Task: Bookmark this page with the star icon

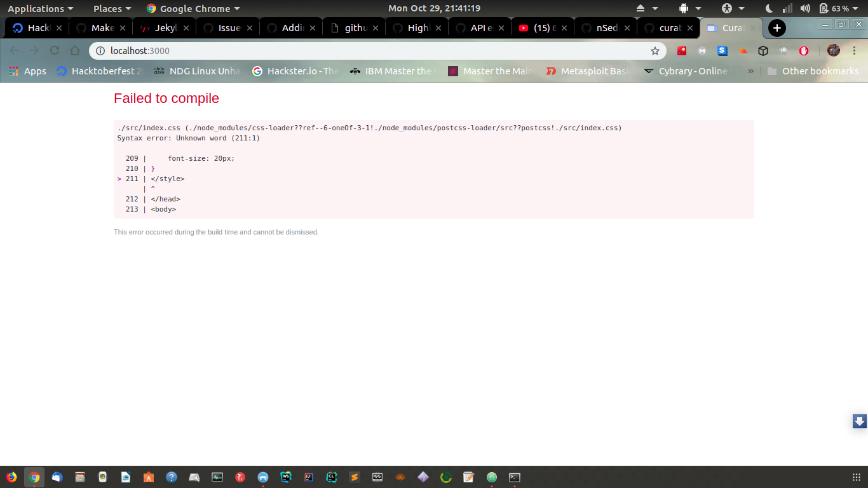Action: pos(655,51)
